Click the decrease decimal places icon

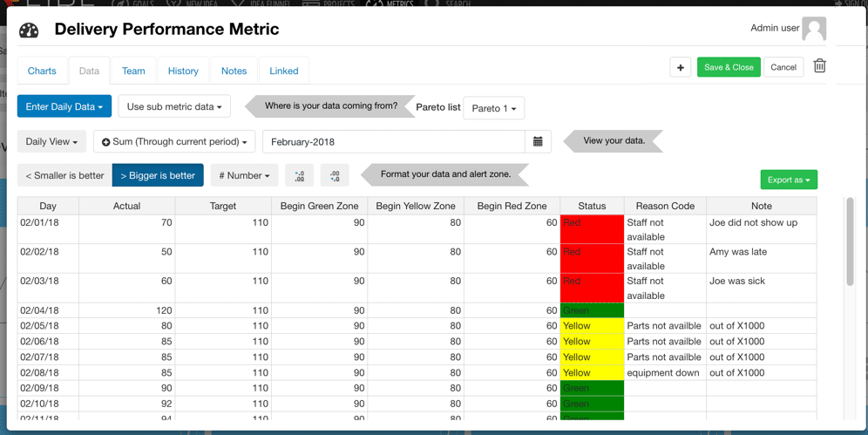coord(335,175)
